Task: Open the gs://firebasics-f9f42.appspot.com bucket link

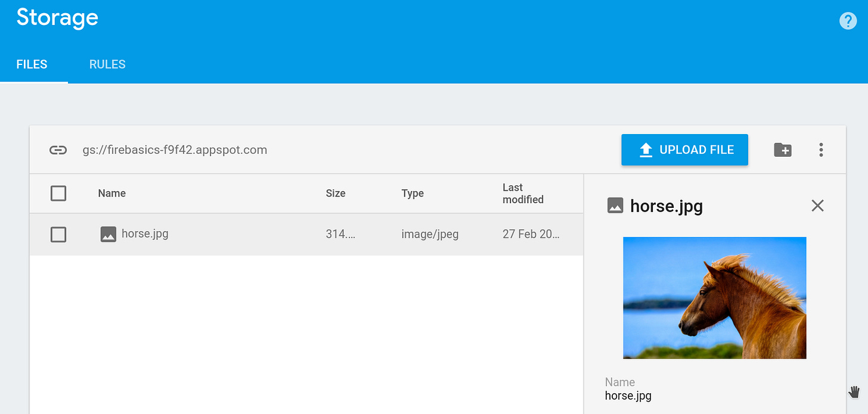Action: pyautogui.click(x=175, y=150)
